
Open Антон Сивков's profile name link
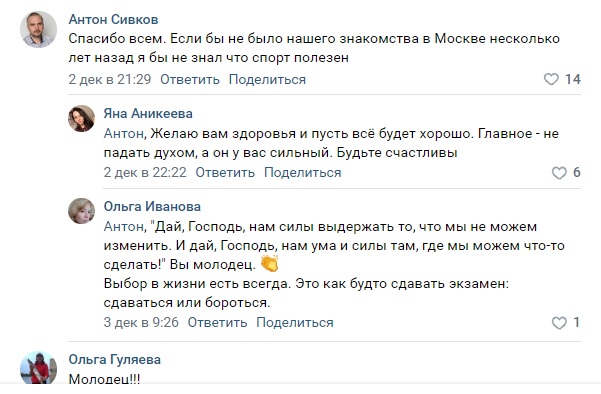[x=113, y=19]
